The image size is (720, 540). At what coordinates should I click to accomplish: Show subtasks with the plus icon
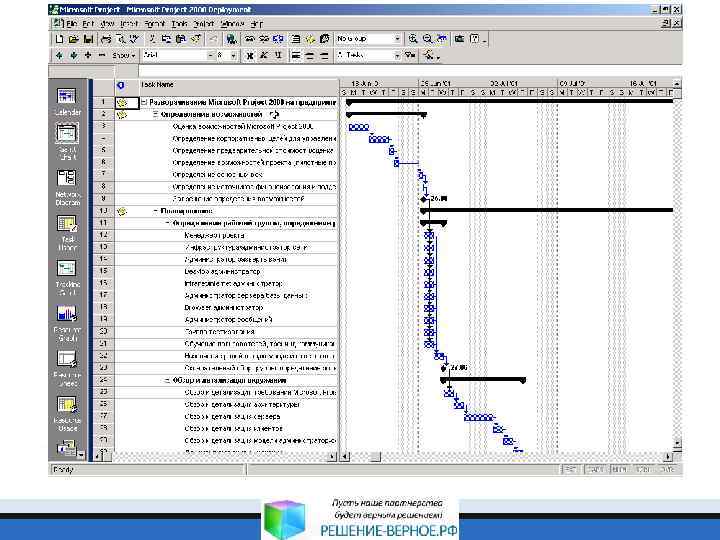(88, 56)
